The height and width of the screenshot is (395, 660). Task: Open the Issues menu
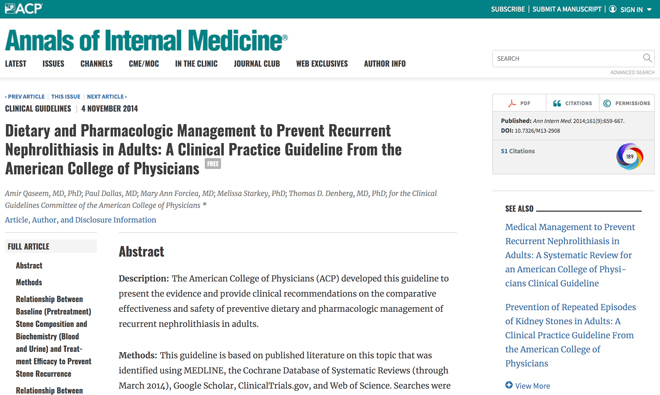[53, 64]
